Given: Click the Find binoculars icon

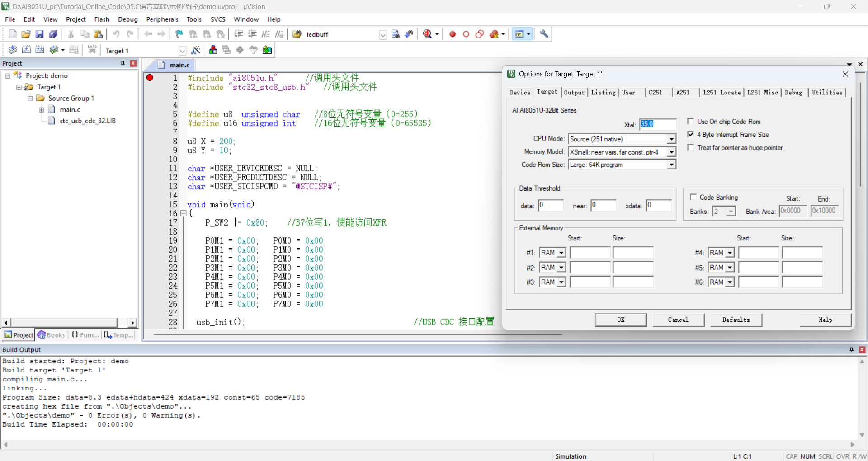Looking at the screenshot, I should point(409,34).
